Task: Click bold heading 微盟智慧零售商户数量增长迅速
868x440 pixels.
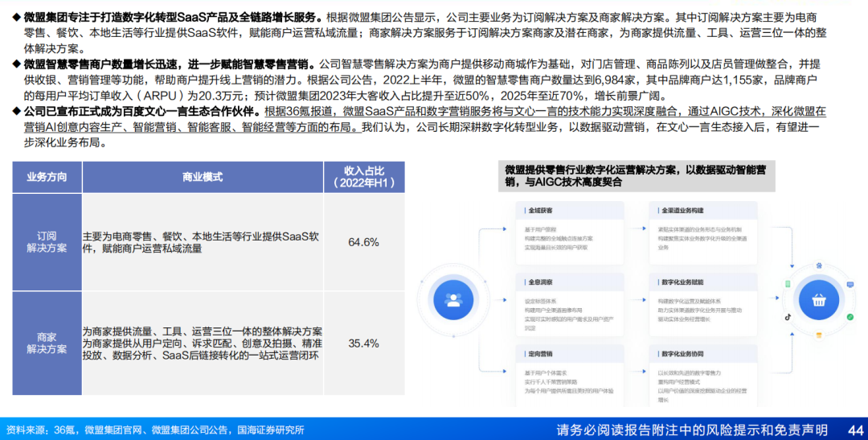Action: coord(168,64)
